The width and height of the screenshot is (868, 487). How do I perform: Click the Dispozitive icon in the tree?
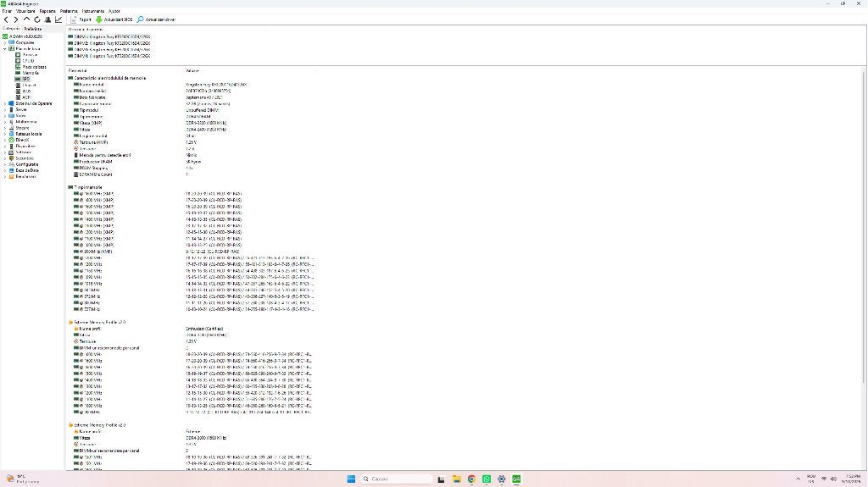[11, 146]
